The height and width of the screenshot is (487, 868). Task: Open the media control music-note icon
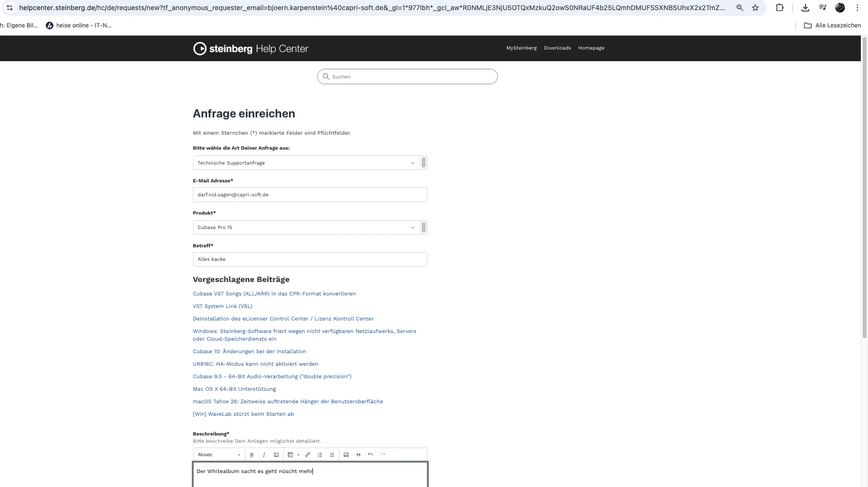(x=823, y=8)
